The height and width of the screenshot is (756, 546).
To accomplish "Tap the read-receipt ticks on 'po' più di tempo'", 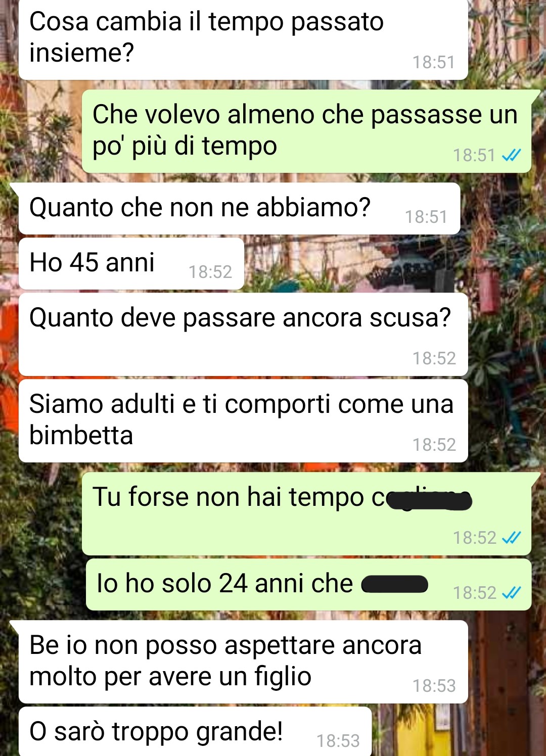I will point(511,156).
